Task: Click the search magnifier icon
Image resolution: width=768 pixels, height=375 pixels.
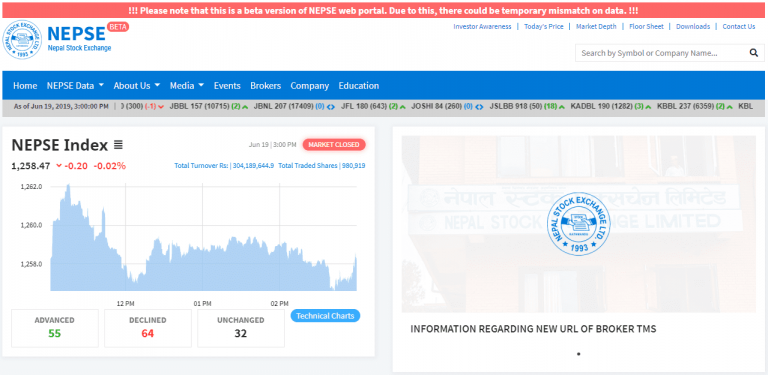Action: click(753, 53)
